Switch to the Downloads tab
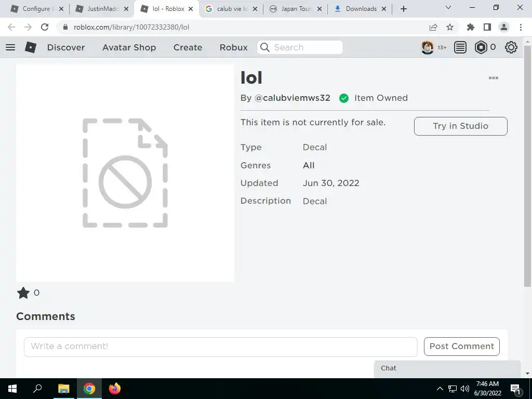Screen dimensions: 532x399 359,9
